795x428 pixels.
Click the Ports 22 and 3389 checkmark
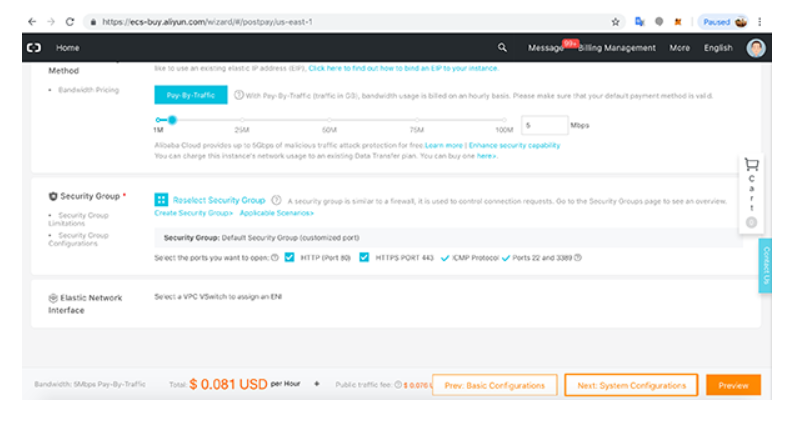point(505,258)
